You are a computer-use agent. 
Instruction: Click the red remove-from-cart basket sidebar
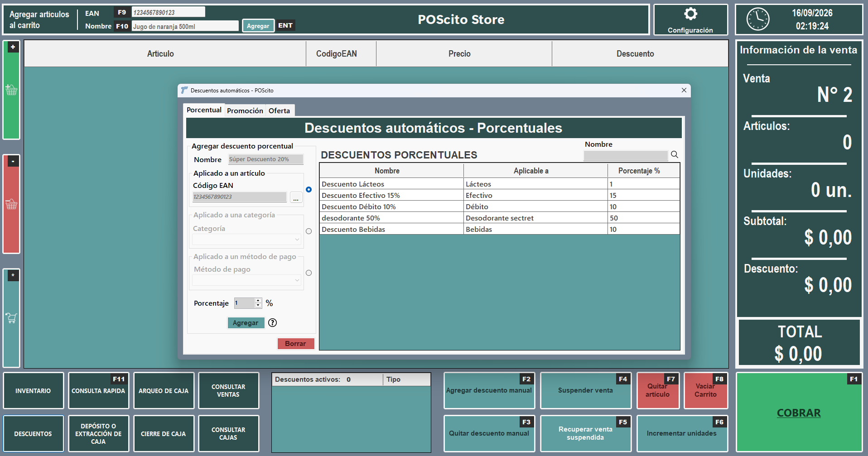tap(11, 204)
